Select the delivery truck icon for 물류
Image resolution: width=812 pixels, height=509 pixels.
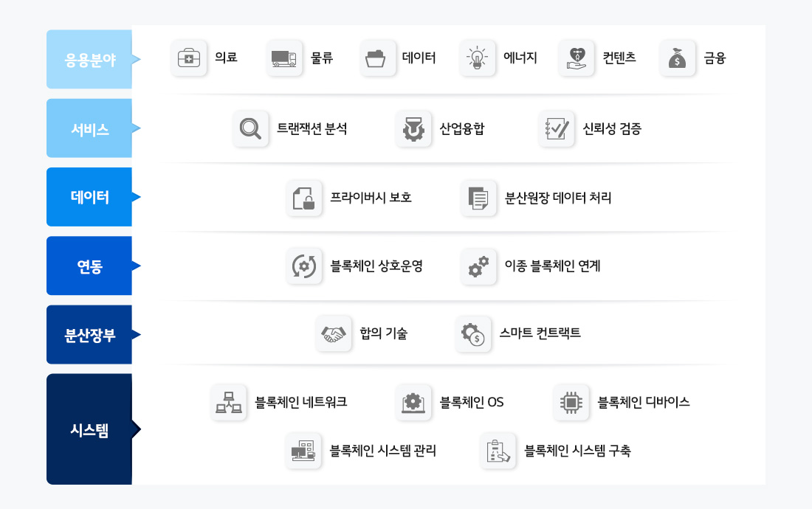(x=284, y=58)
